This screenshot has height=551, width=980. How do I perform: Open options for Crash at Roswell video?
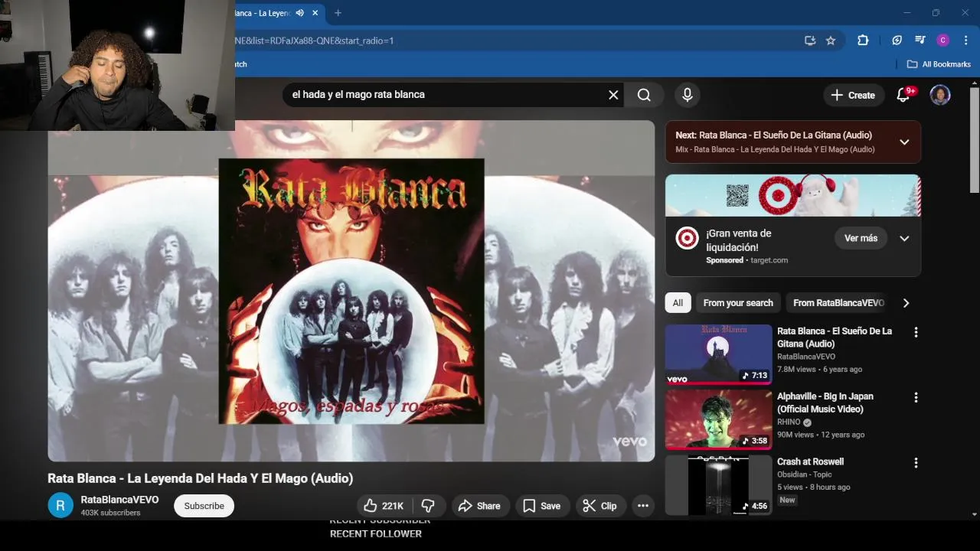pyautogui.click(x=916, y=463)
